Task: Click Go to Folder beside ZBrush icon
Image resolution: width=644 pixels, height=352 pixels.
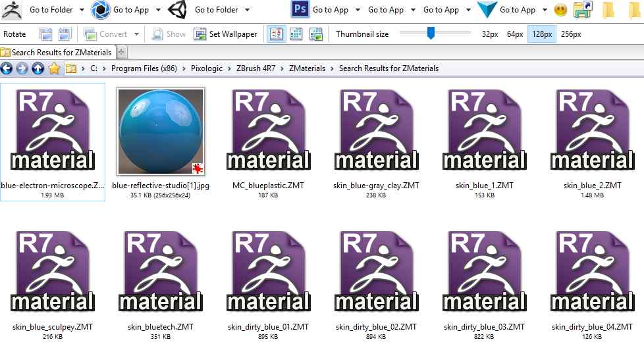Action: 51,10
